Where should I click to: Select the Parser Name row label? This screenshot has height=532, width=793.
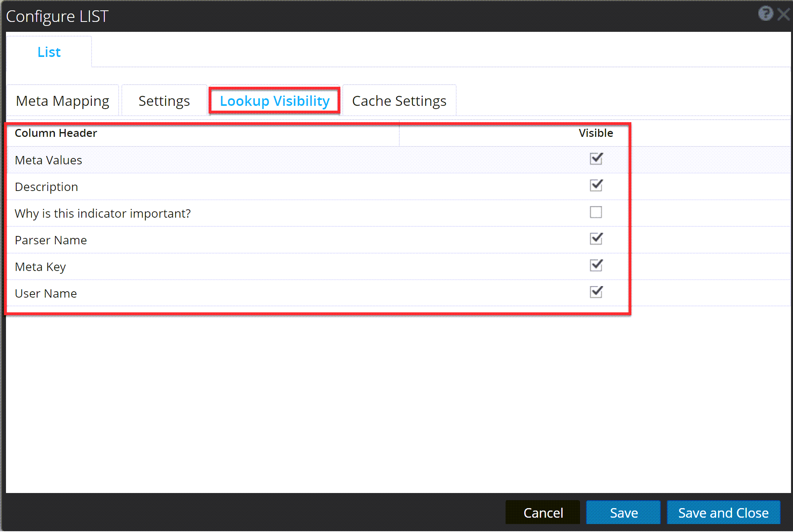(x=51, y=240)
